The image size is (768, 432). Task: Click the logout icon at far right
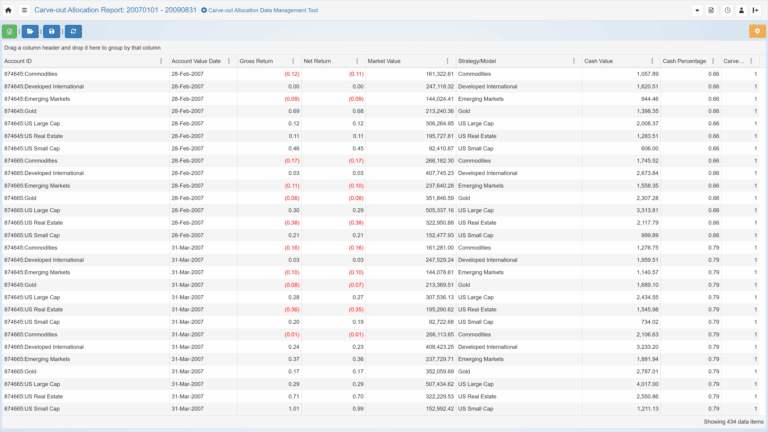(x=756, y=10)
